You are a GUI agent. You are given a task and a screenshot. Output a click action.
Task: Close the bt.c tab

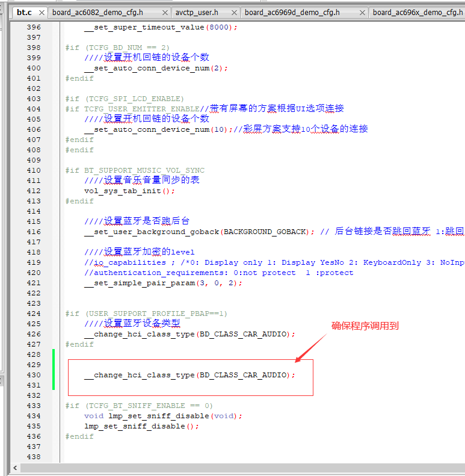pyautogui.click(x=42, y=13)
